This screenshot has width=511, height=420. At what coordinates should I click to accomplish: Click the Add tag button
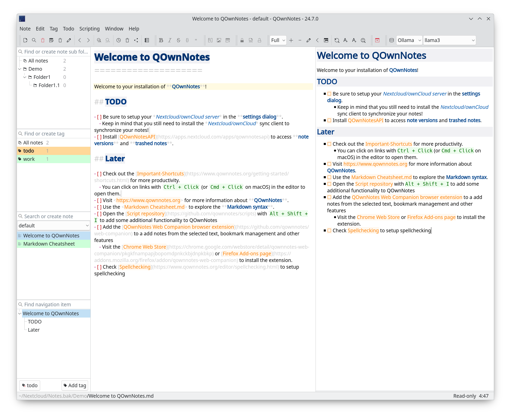point(75,385)
